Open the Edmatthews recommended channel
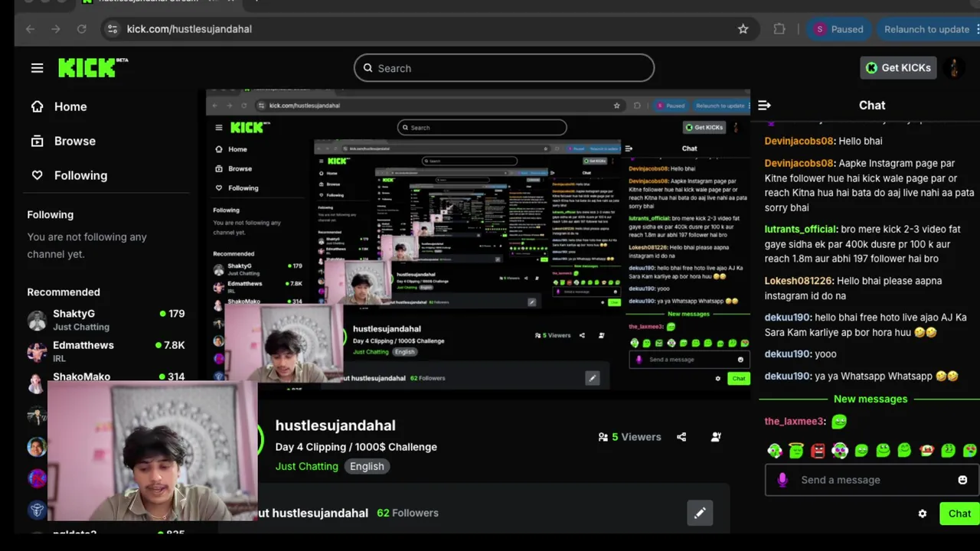Image resolution: width=980 pixels, height=551 pixels. click(107, 351)
